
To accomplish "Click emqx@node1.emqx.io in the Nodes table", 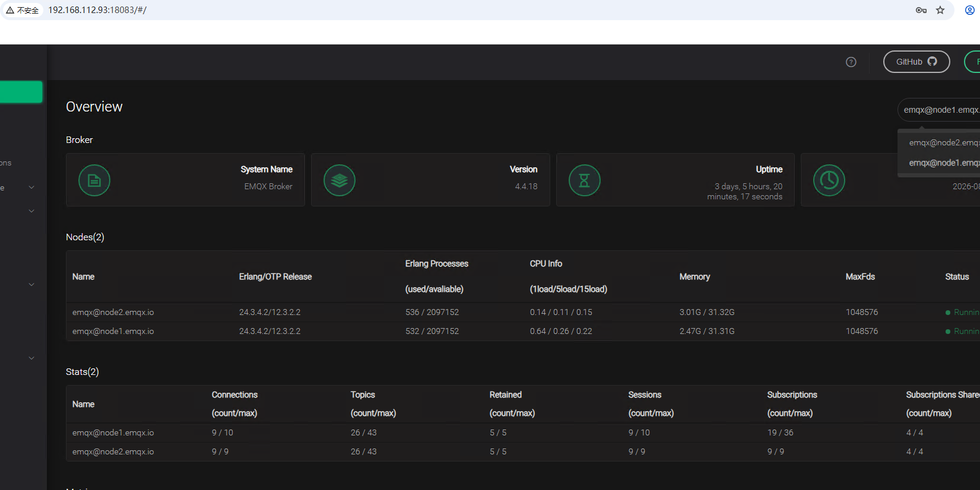I will 113,331.
